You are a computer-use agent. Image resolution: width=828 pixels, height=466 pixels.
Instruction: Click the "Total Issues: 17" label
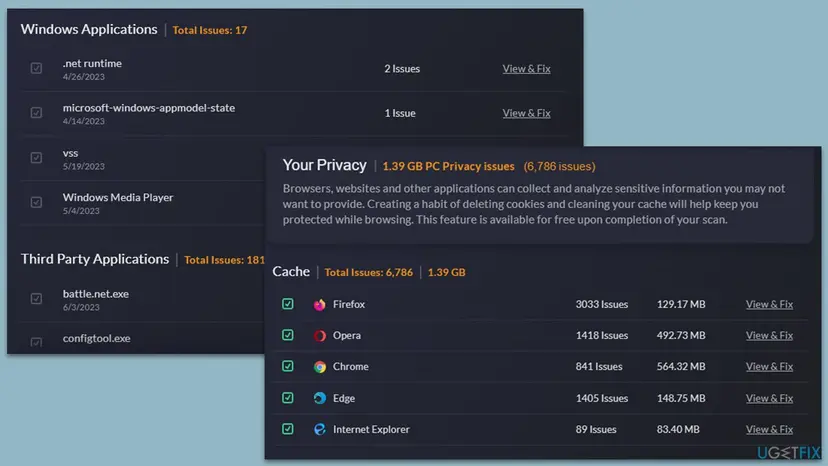pos(210,30)
